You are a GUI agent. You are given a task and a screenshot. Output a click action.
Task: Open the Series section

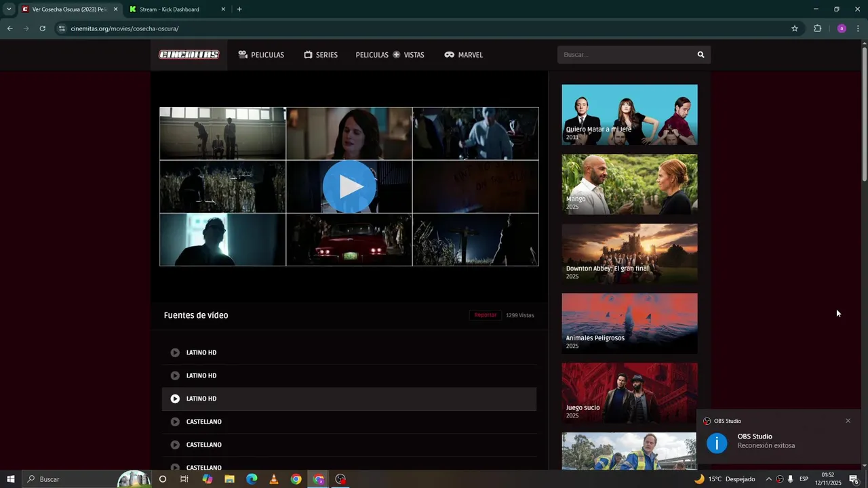tap(321, 55)
